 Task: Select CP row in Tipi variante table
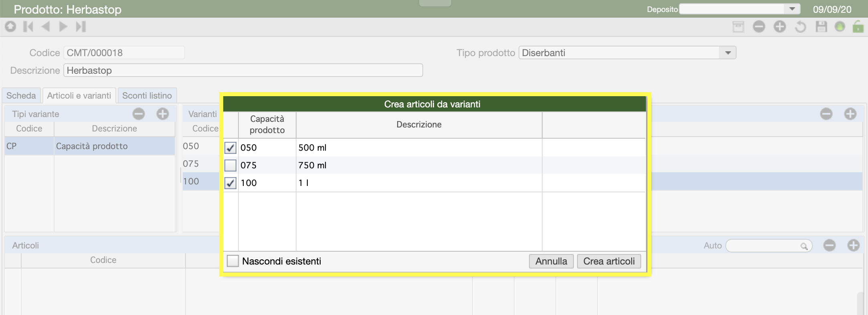coord(90,146)
